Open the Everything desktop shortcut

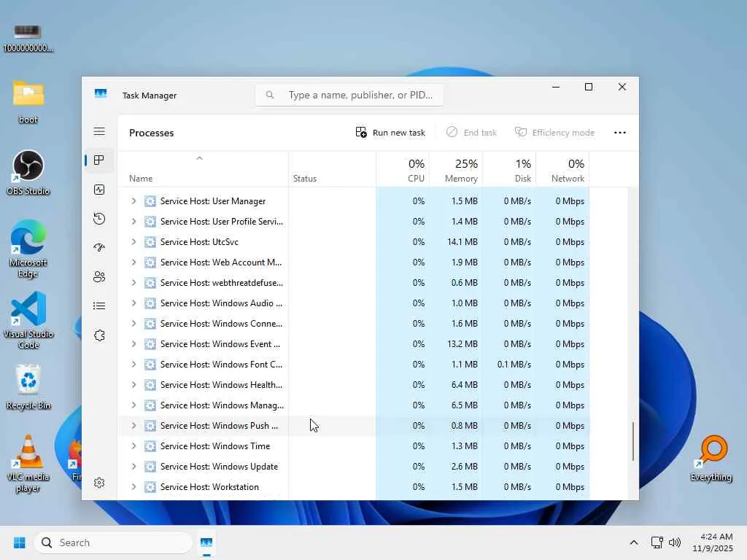[711, 458]
